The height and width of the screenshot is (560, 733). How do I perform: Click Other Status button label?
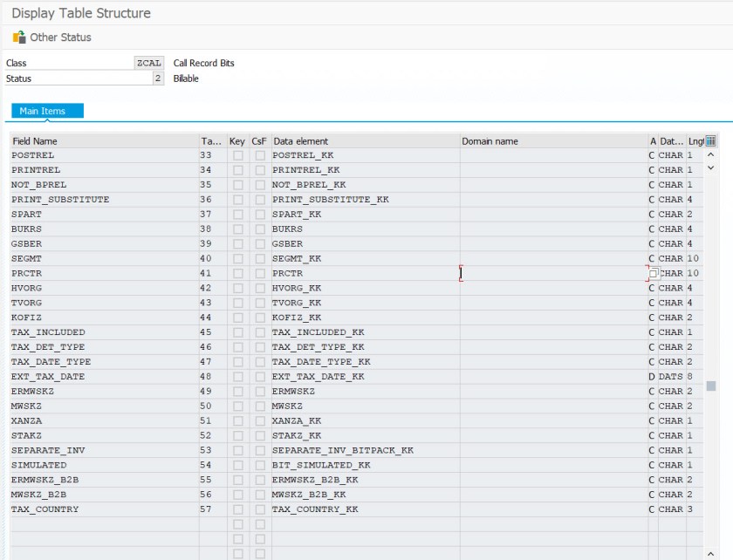coord(60,38)
